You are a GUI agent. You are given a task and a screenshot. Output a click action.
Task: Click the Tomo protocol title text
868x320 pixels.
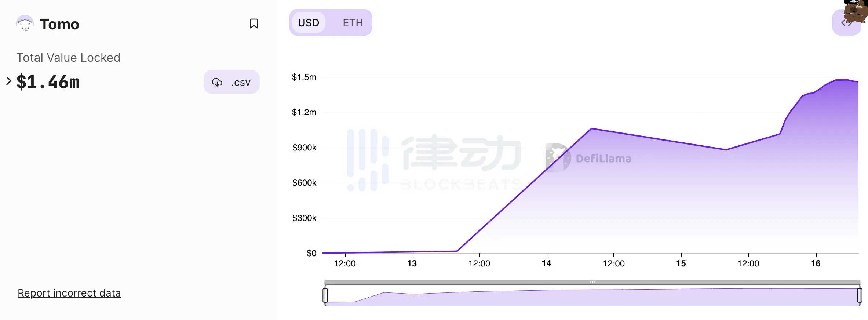59,24
